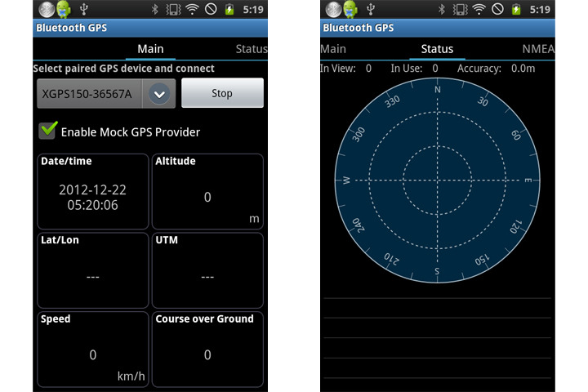Tap the 2012-12-22 date value
Viewport: 588px width, 392px height.
click(x=92, y=189)
